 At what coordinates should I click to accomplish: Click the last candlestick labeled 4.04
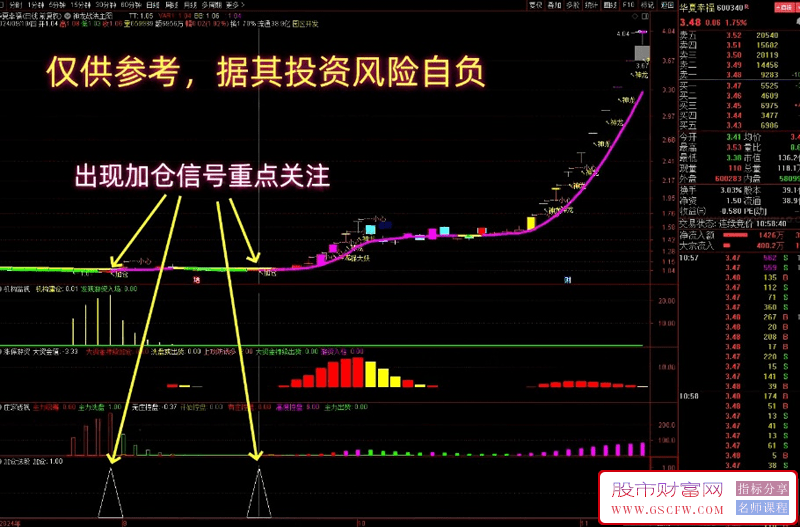641,46
